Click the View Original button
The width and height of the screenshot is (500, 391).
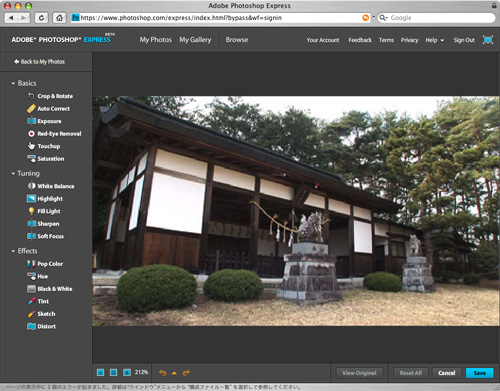point(359,373)
